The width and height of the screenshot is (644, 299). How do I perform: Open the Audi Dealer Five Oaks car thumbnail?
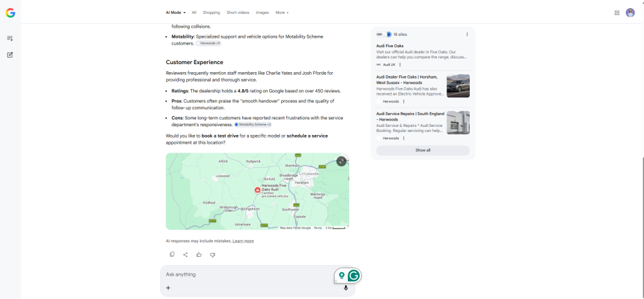pos(458,86)
